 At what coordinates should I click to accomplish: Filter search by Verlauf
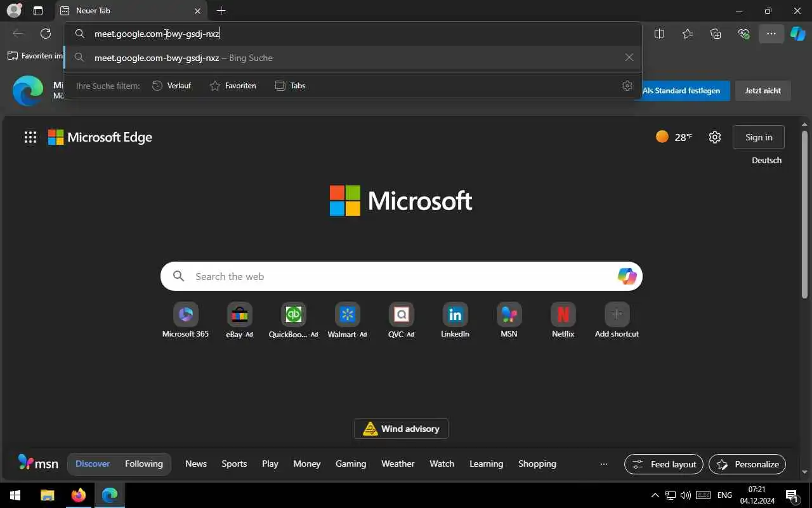(x=171, y=86)
